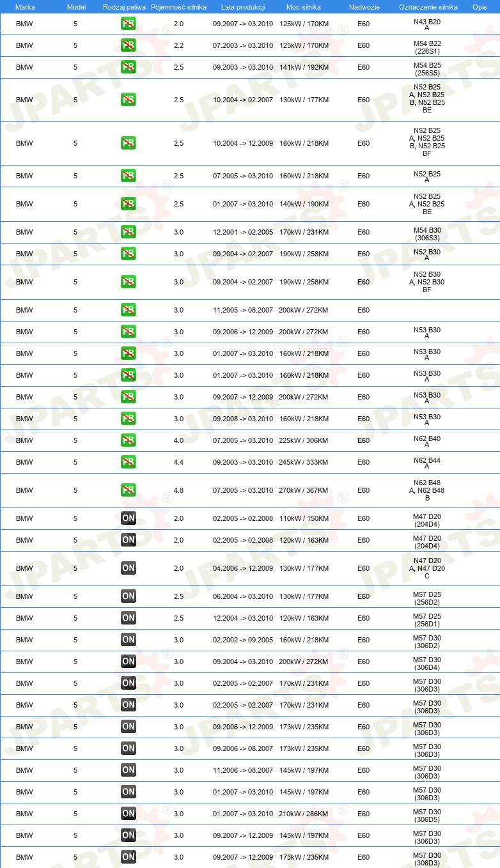The image size is (500, 868).
Task: Click ON icon in 09.2007 -> 12.2009 145kW row
Action: tap(129, 835)
